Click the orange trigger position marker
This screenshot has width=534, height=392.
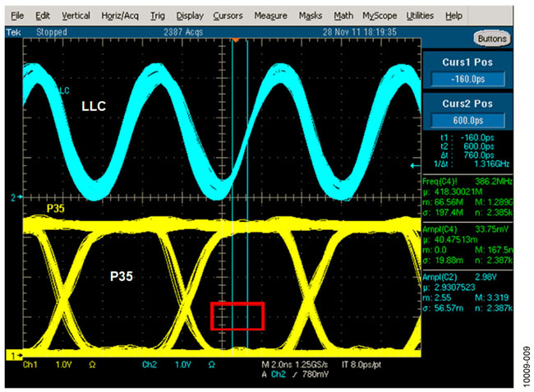pos(235,40)
